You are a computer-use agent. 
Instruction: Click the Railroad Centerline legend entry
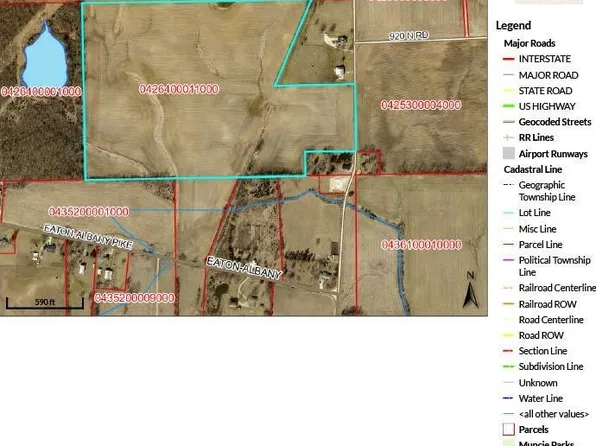tap(549, 288)
